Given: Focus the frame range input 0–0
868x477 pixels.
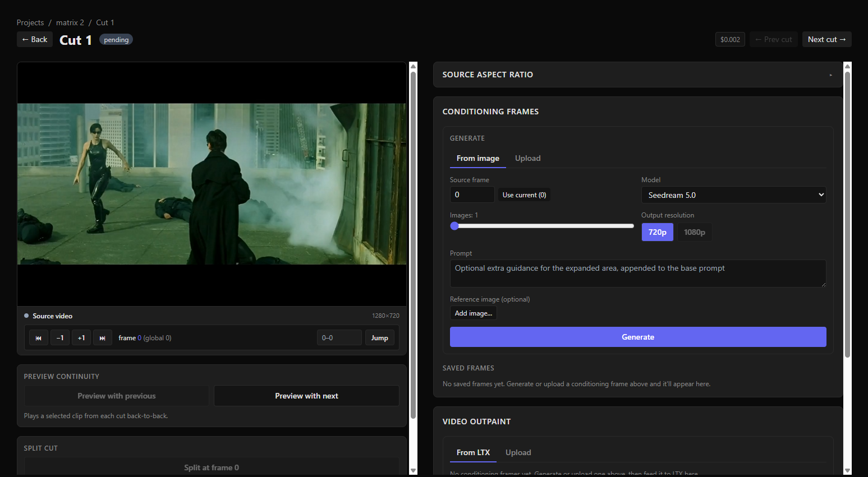Looking at the screenshot, I should tap(339, 338).
